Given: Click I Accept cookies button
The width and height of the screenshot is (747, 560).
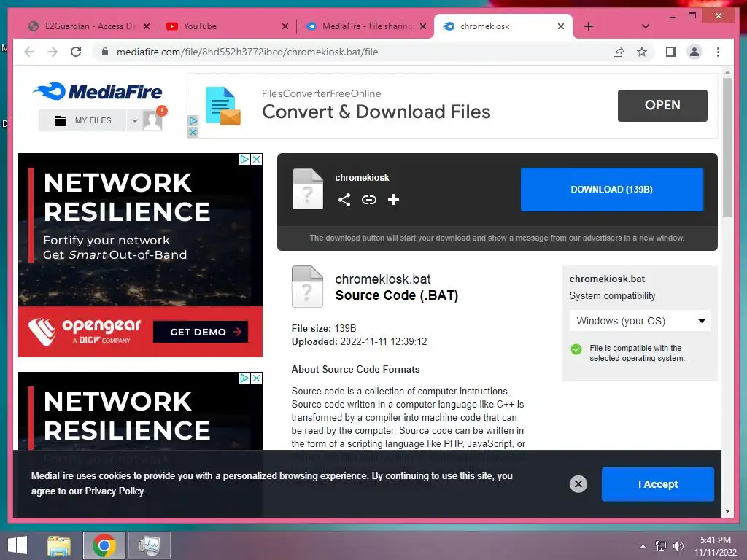Looking at the screenshot, I should point(658,484).
